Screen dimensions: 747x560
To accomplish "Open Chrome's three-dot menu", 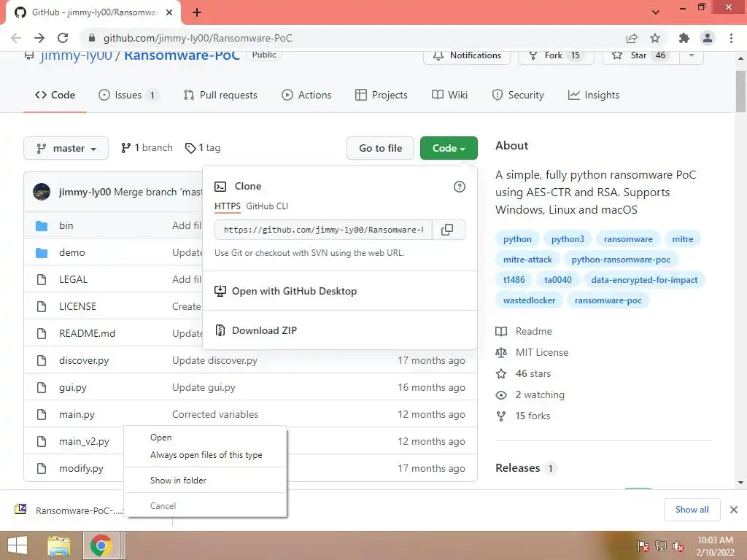I will point(731,38).
